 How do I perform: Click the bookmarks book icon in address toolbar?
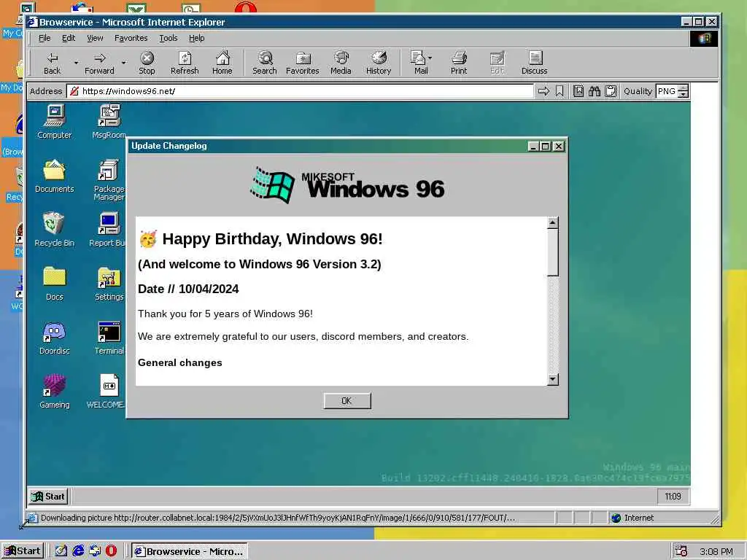click(x=578, y=91)
